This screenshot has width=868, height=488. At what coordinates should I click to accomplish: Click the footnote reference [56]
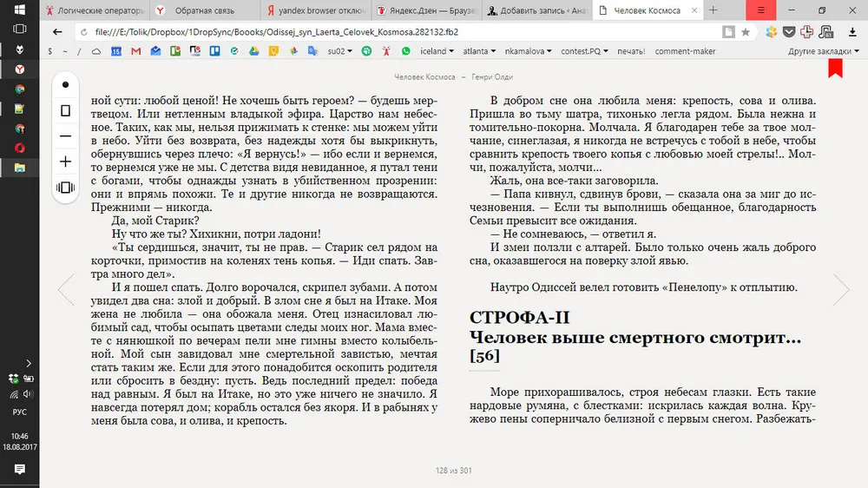tap(484, 356)
